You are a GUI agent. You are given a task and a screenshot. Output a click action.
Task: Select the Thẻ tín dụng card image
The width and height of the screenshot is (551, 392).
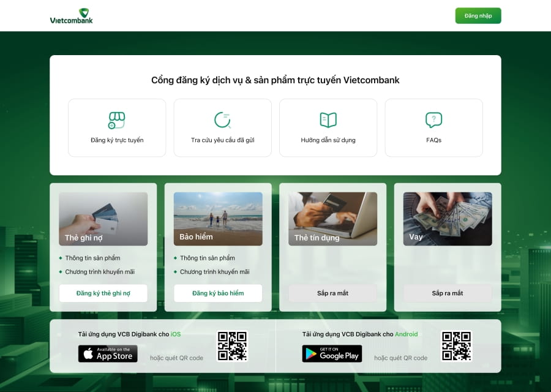(332, 219)
